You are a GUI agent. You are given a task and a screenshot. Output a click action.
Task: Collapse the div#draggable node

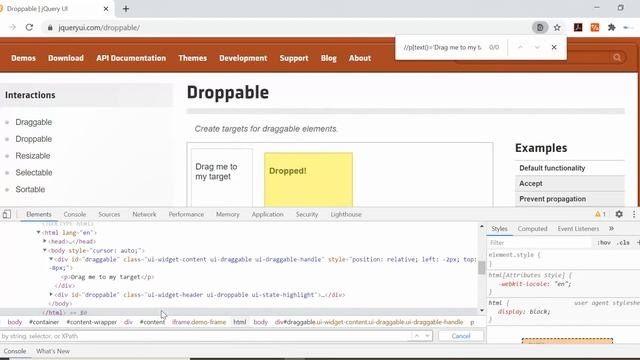pyautogui.click(x=51, y=259)
